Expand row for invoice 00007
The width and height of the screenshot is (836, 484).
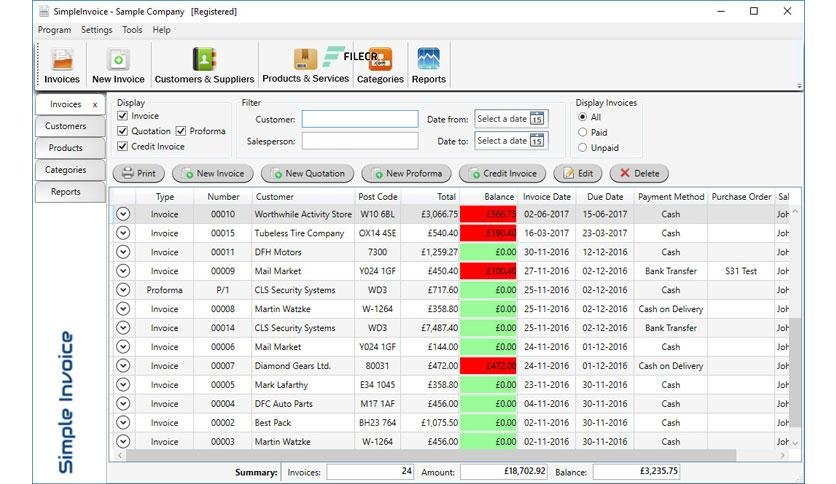point(123,366)
